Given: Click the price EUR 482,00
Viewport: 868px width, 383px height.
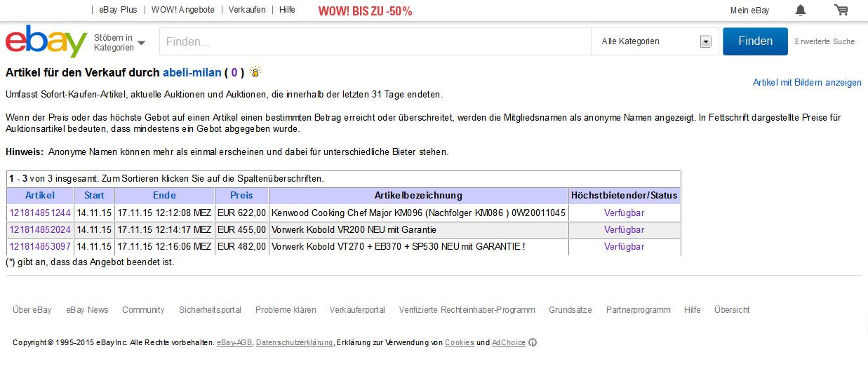Looking at the screenshot, I should tap(241, 246).
